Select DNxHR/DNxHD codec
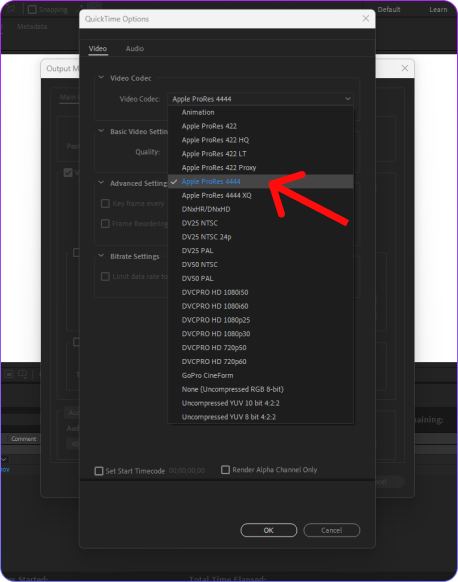 [x=261, y=209]
